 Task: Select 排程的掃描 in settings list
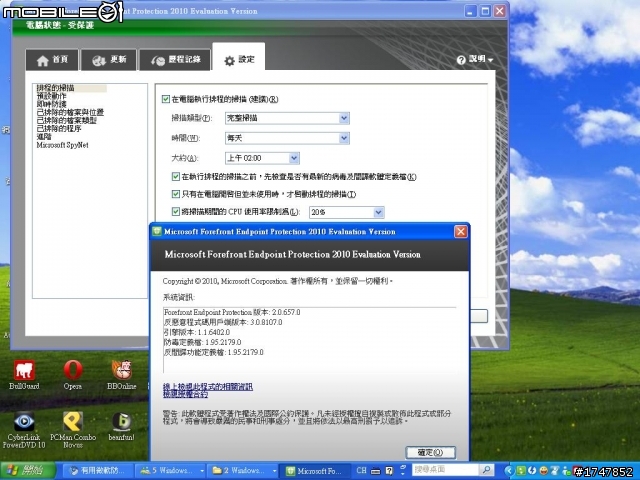point(56,88)
